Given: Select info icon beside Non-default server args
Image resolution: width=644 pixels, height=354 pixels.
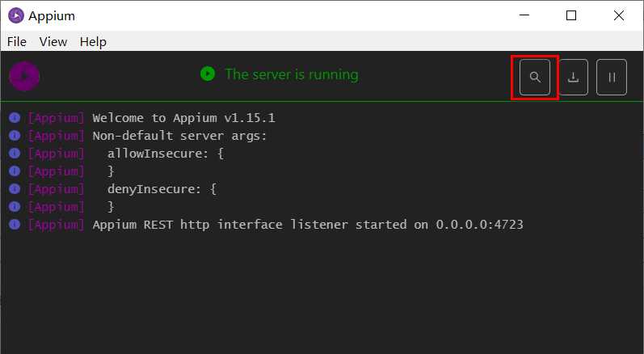Looking at the screenshot, I should (15, 136).
